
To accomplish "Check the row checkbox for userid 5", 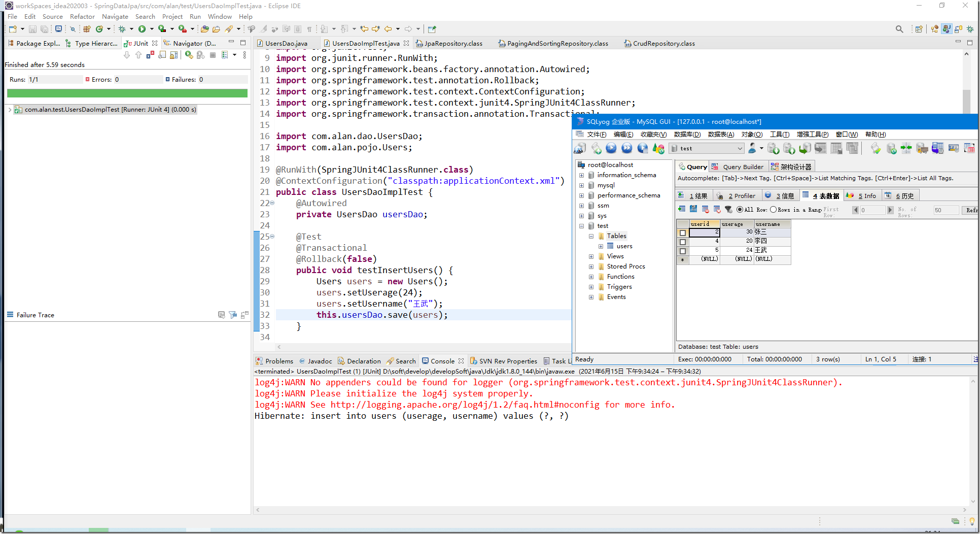I will click(x=683, y=251).
